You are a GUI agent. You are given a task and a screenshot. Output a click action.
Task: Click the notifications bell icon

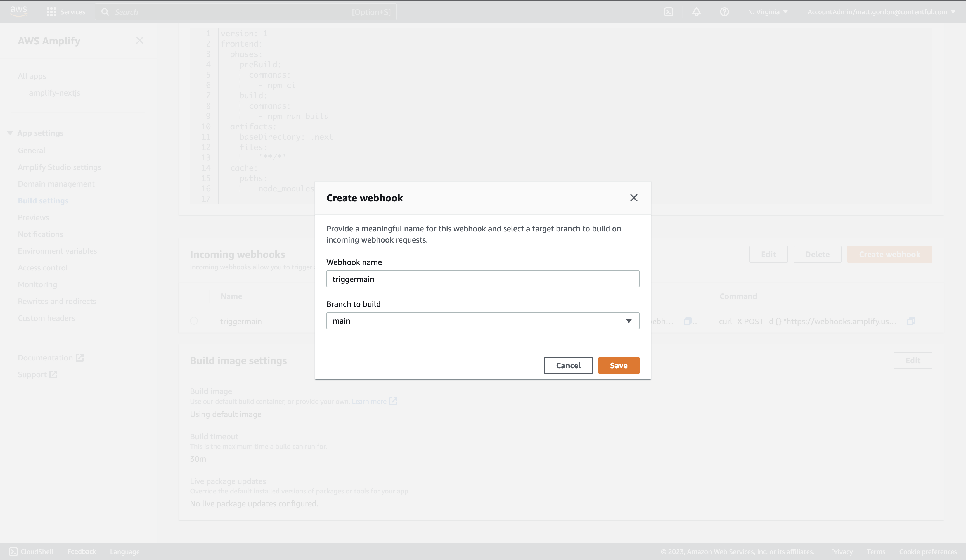(696, 11)
